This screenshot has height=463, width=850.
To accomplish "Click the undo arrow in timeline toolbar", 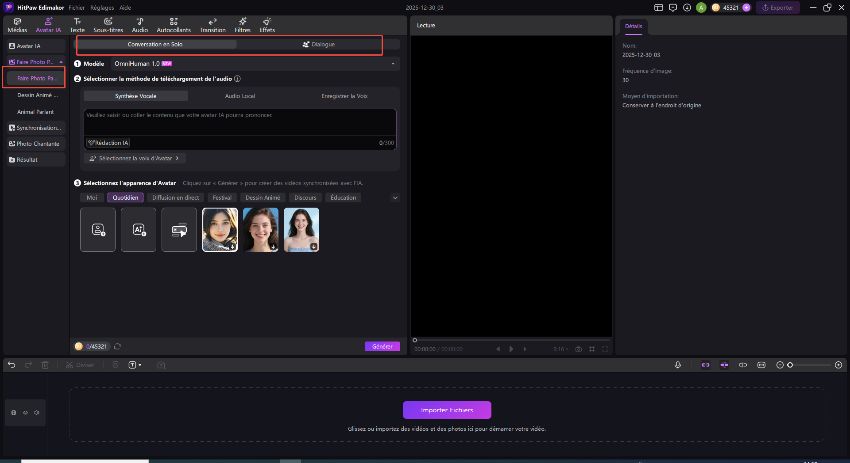I will pyautogui.click(x=11, y=365).
